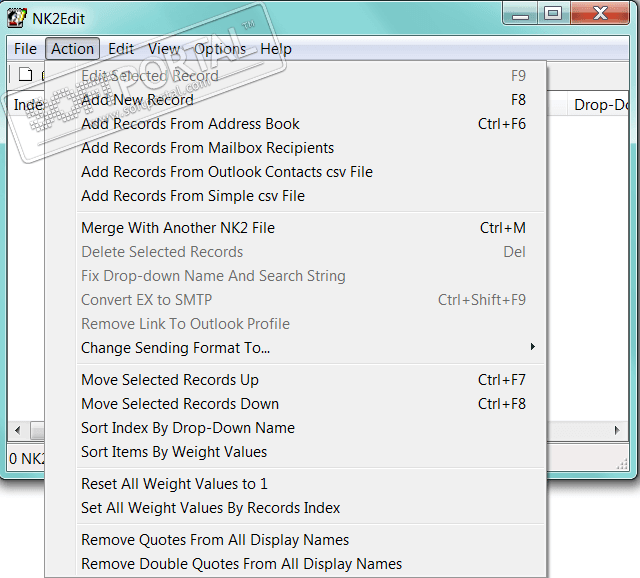640x578 pixels.
Task: Close the open Action menu
Action: point(72,49)
